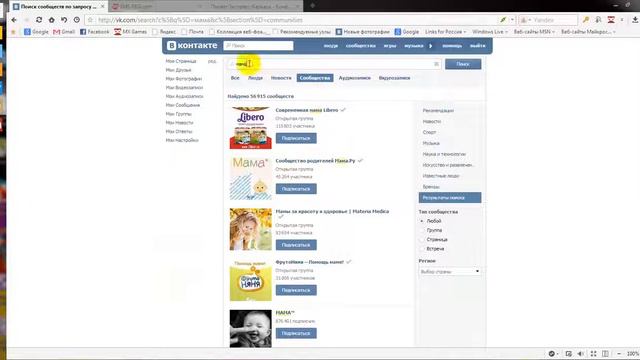Image resolution: width=640 pixels, height=360 pixels.
Task: Open the key password icon in toolbar
Action: [x=586, y=20]
